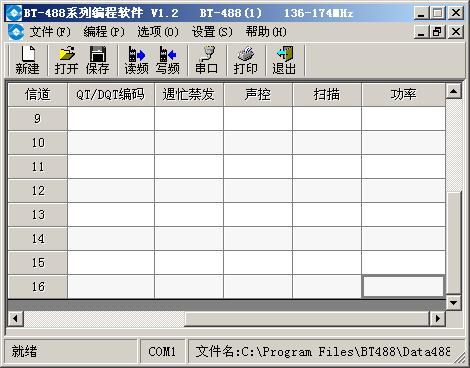This screenshot has height=368, width=470.
Task: Click the 文件名 path in the status bar
Action: tap(323, 352)
